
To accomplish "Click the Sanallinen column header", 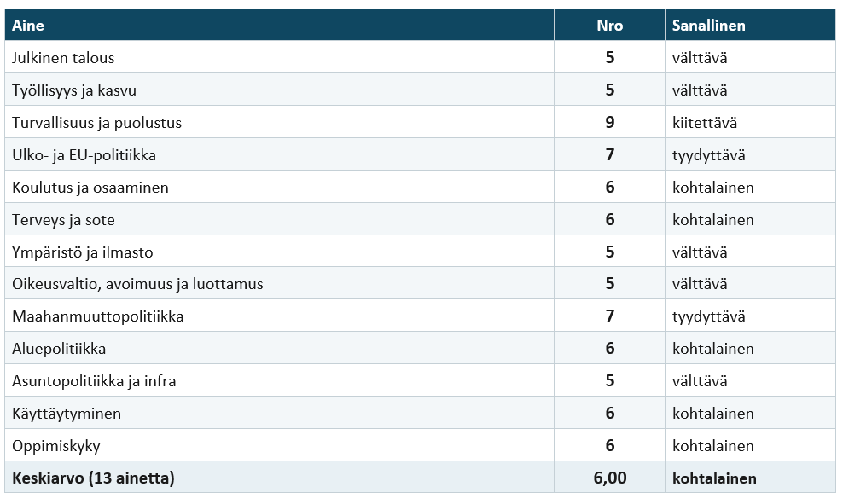I will 751,25.
